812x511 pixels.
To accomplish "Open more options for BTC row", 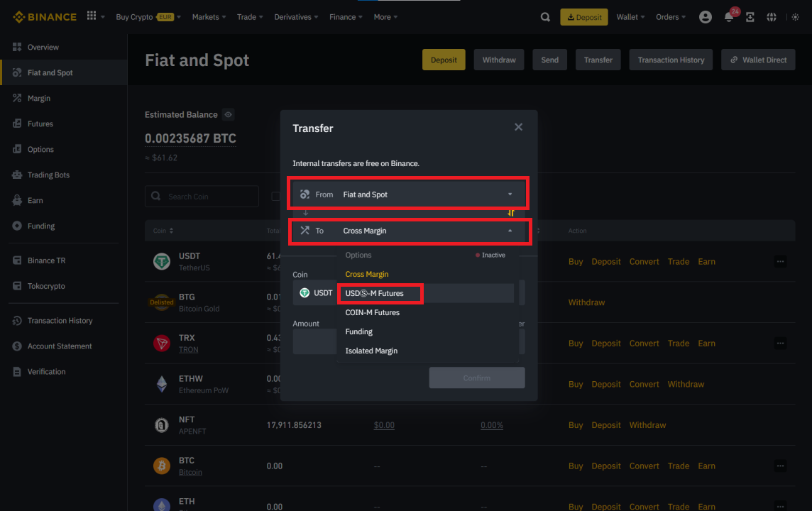I will point(780,466).
